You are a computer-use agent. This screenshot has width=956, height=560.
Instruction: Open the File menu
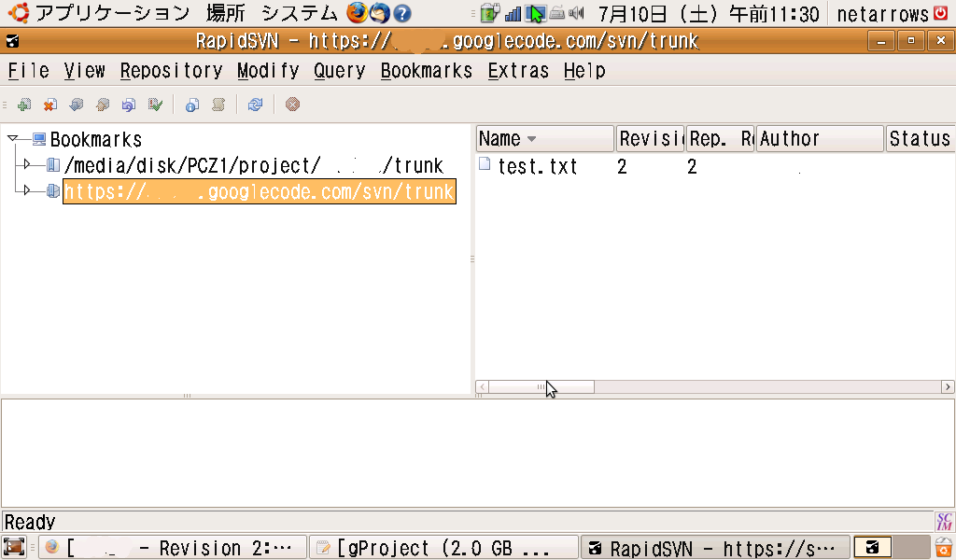[29, 71]
